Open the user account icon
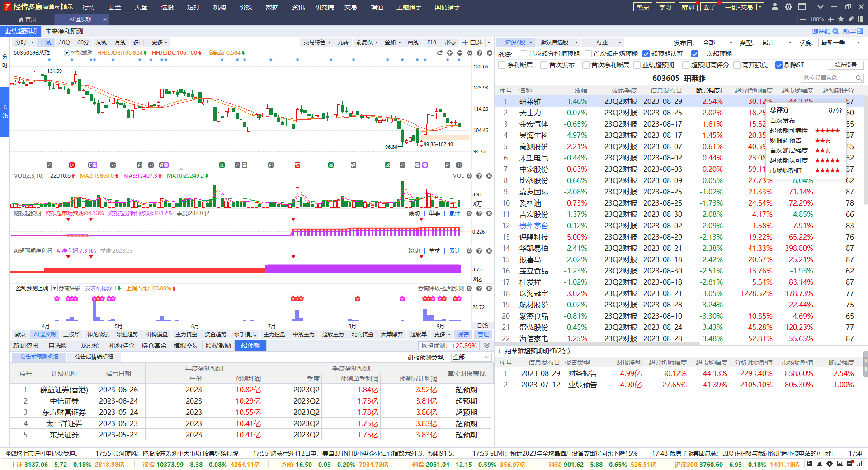The height and width of the screenshot is (470, 868). [x=775, y=7]
